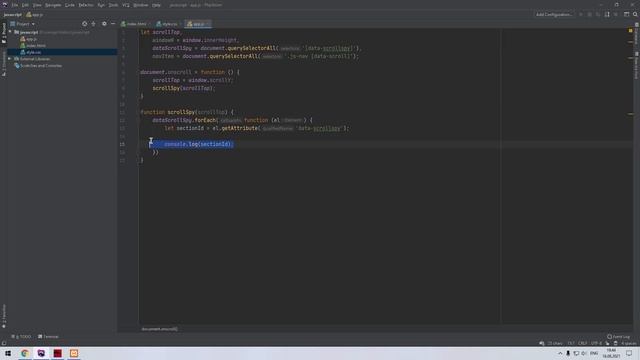Click the UTF-8 encoding widget
Viewport: 640px width, 360px height.
pos(596,343)
